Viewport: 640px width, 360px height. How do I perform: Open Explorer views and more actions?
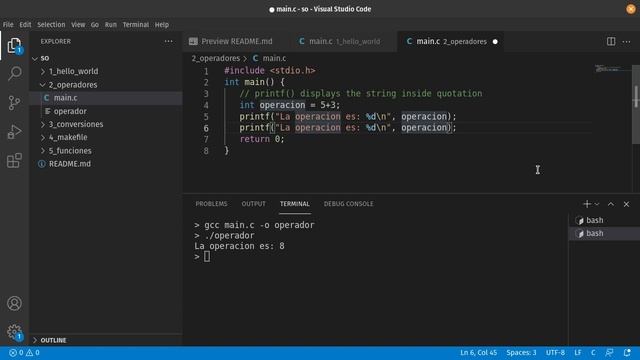(168, 41)
